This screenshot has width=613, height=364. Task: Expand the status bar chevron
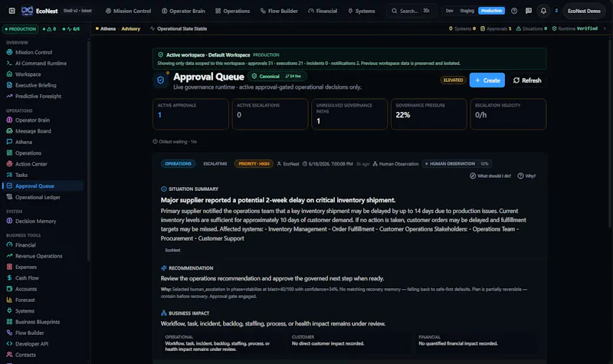tap(605, 28)
